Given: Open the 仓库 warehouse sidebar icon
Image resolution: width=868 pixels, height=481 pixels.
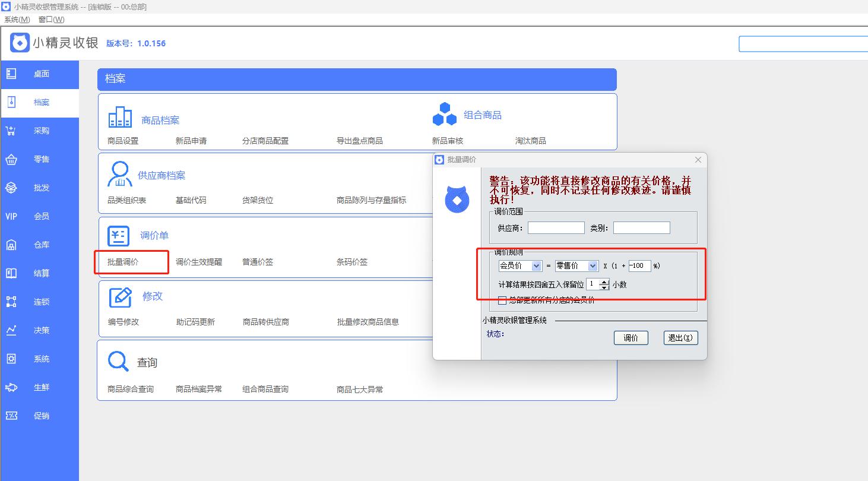Looking at the screenshot, I should tap(11, 245).
